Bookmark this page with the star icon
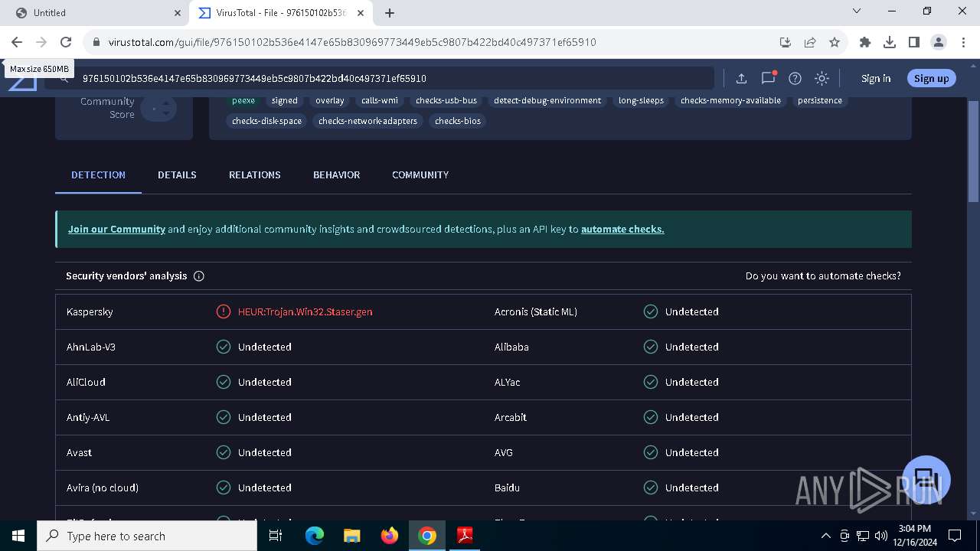980x551 pixels. [x=835, y=42]
